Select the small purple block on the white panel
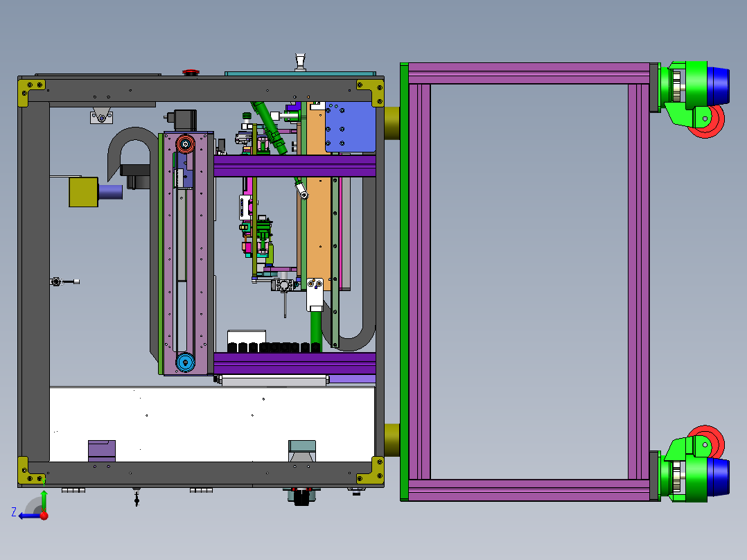 pos(101,451)
